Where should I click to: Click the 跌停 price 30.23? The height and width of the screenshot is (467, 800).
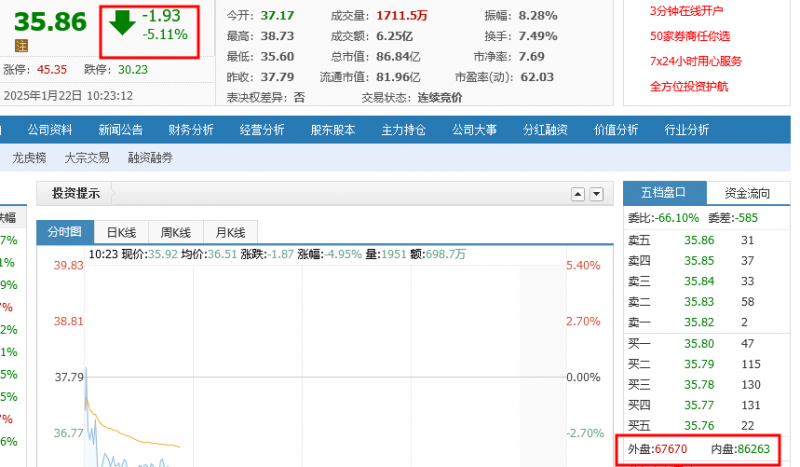[133, 69]
